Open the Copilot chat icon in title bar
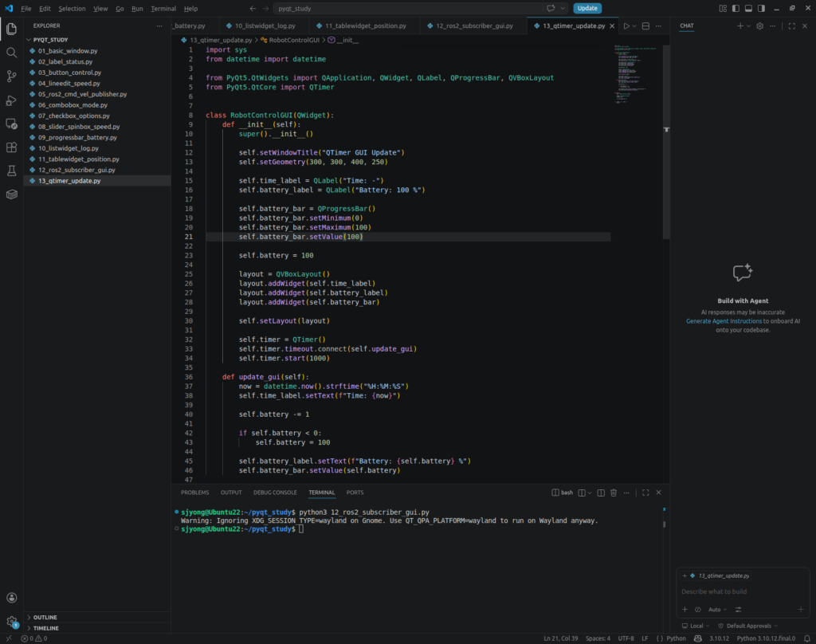Viewport: 816px width, 644px height. (551, 8)
